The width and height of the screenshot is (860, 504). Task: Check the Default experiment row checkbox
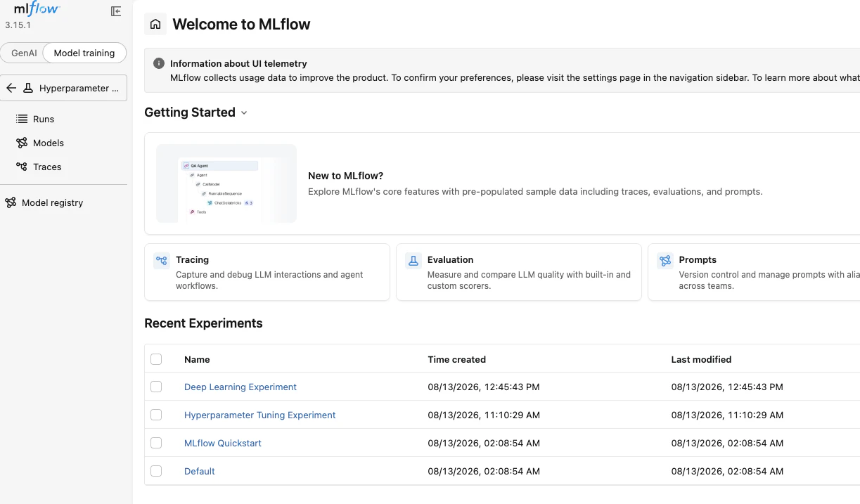pyautogui.click(x=156, y=471)
